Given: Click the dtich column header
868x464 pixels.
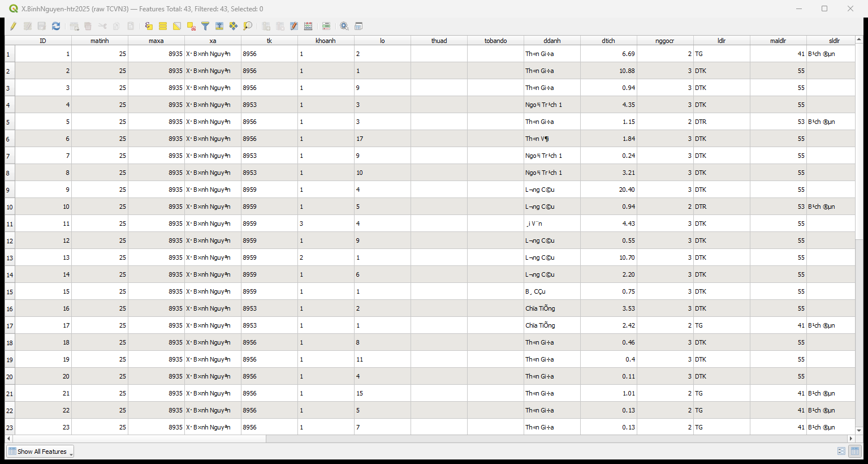Looking at the screenshot, I should pyautogui.click(x=608, y=41).
